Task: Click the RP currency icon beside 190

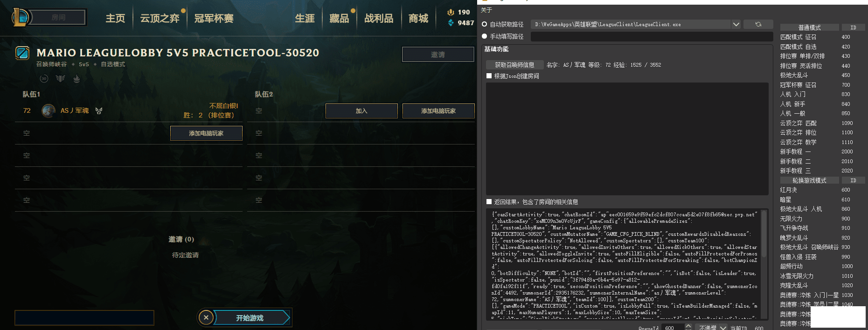Action: click(x=451, y=12)
